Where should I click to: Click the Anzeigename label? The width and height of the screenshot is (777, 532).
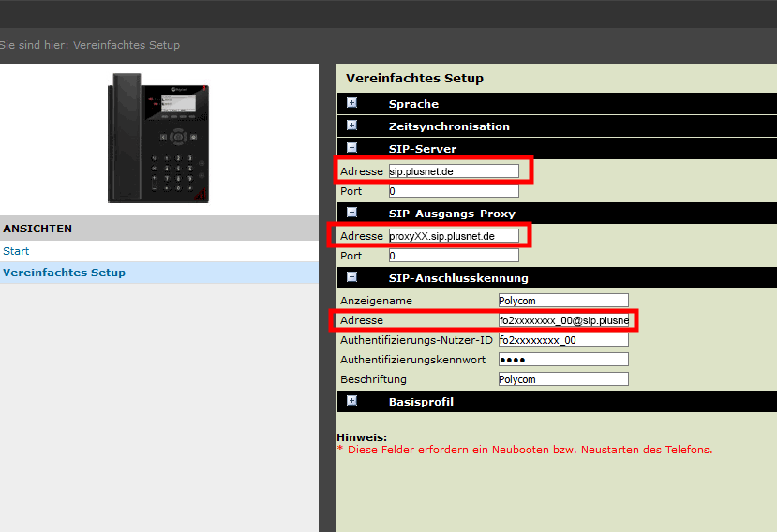tap(376, 301)
